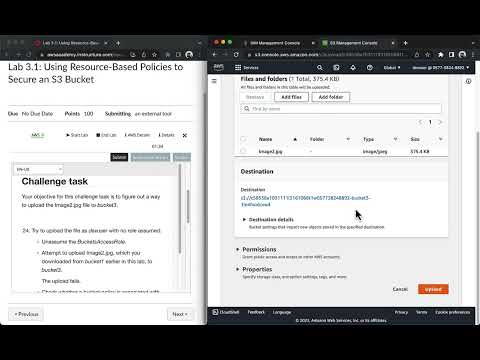Open the info panel icon on right edge

pyautogui.click(x=468, y=81)
